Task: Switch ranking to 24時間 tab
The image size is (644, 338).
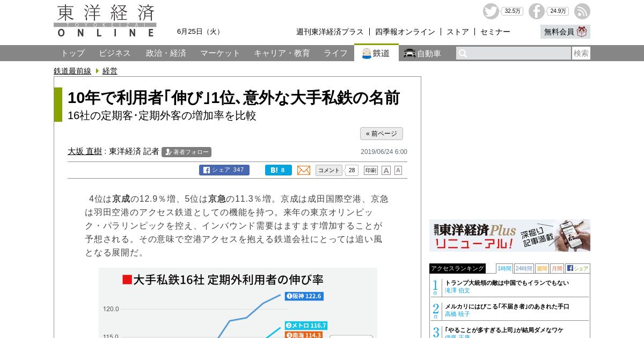Action: tap(524, 268)
